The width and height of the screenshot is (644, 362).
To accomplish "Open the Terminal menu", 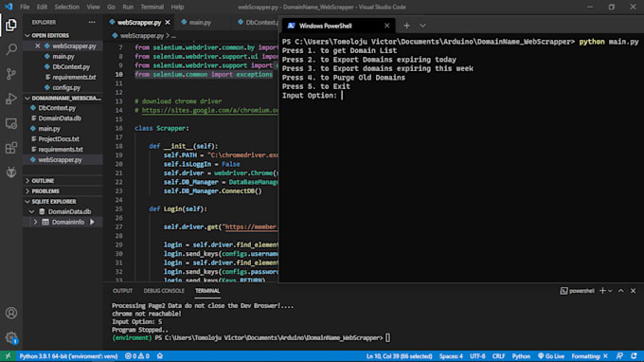I will pyautogui.click(x=152, y=7).
